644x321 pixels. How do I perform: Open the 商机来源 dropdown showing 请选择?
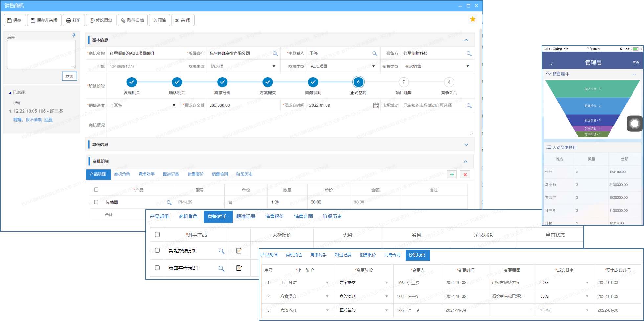(x=274, y=66)
